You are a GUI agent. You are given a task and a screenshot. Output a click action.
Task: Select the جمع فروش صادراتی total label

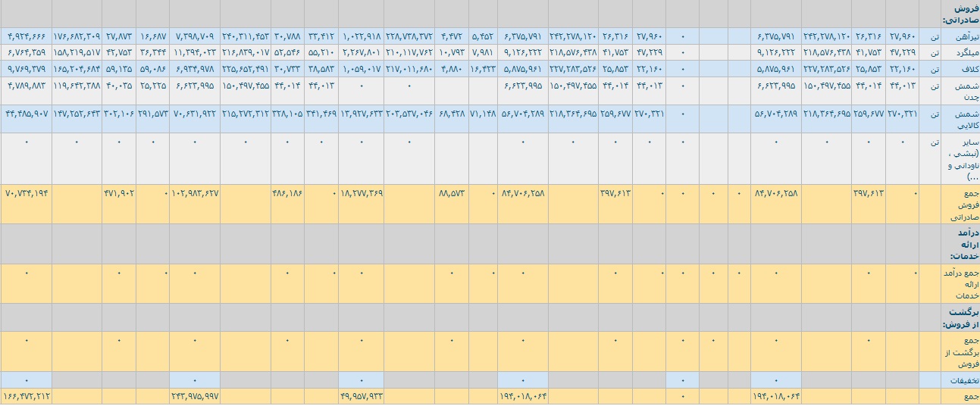tap(960, 205)
